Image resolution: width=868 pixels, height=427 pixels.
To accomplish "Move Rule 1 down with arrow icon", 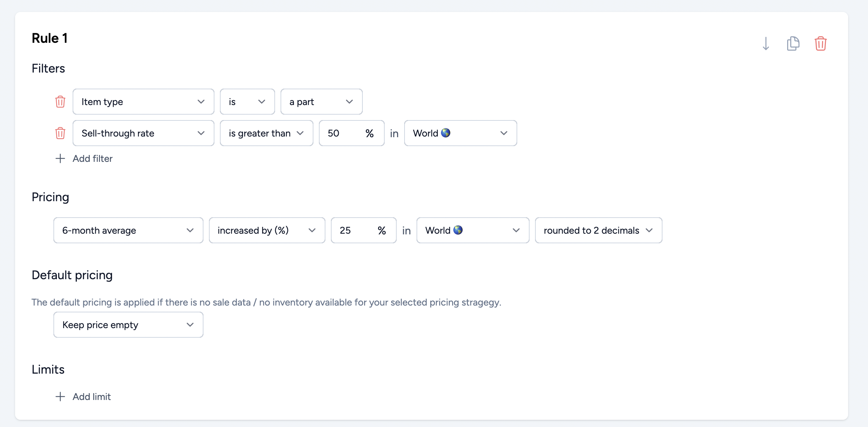I will 766,44.
